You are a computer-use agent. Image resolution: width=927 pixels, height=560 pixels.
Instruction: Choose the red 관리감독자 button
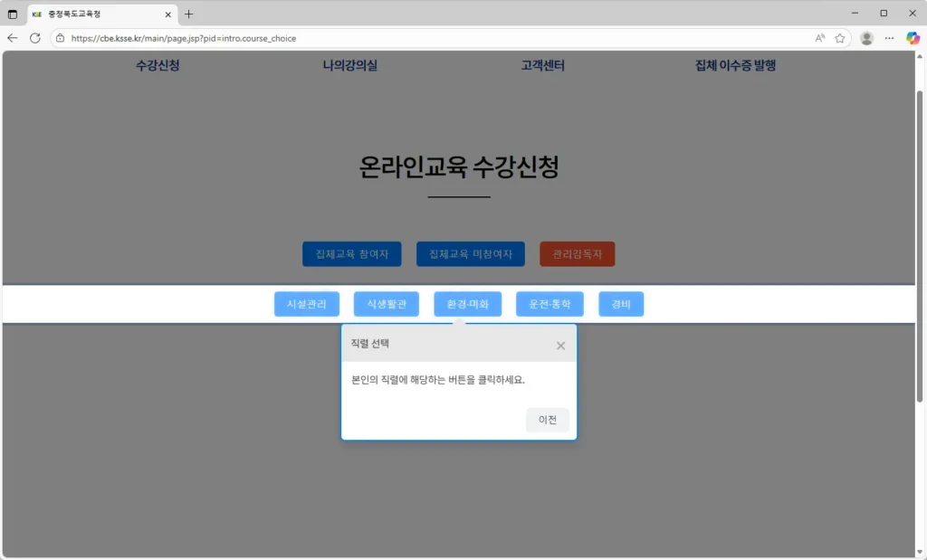[x=577, y=254]
